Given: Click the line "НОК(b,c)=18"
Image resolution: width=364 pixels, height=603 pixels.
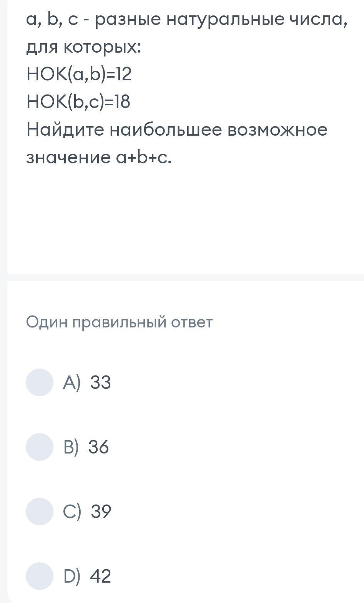Looking at the screenshot, I should [78, 102].
